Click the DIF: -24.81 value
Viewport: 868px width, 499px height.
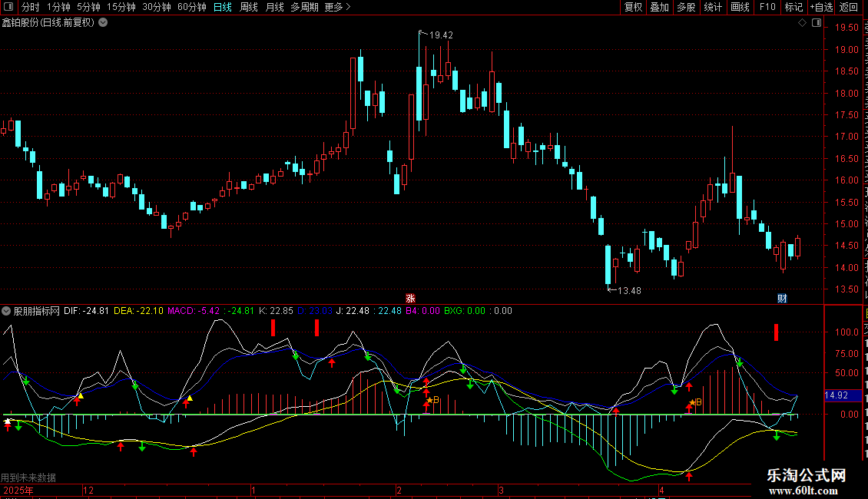coord(86,311)
